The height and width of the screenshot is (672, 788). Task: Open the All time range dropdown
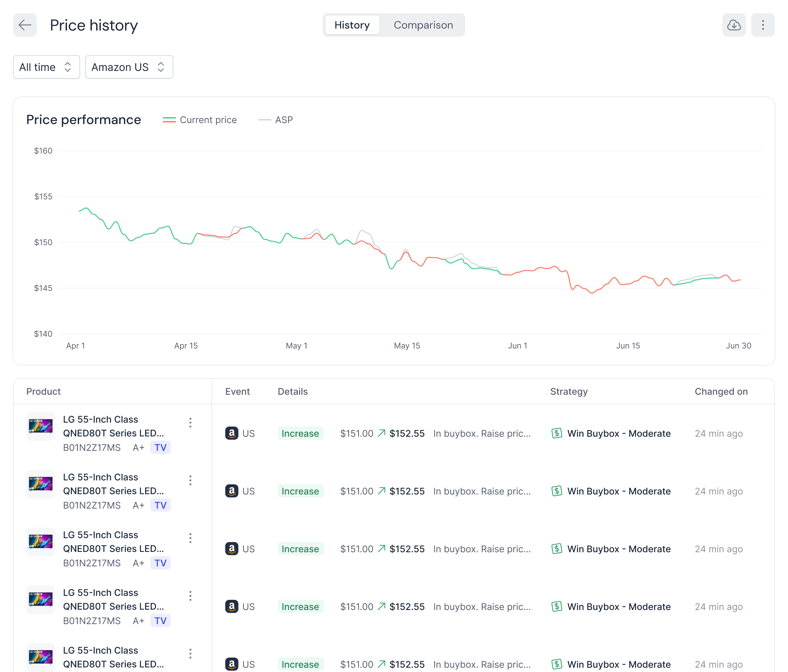pyautogui.click(x=46, y=67)
